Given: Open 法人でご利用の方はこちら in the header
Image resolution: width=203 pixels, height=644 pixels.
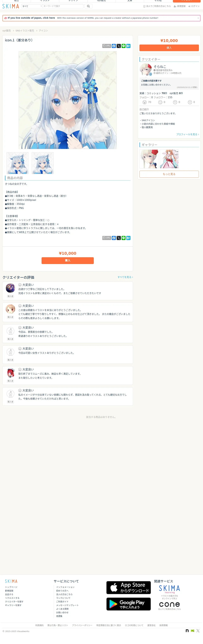Looking at the screenshot, I should tap(157, 6).
